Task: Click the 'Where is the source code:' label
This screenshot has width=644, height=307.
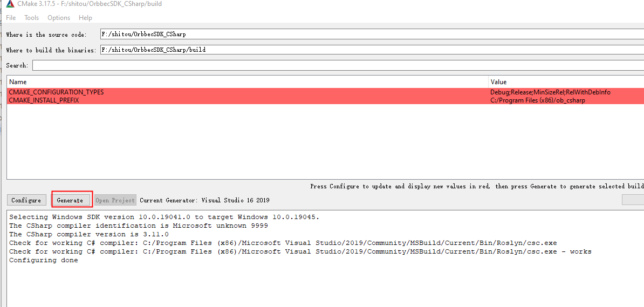Action: [x=46, y=35]
